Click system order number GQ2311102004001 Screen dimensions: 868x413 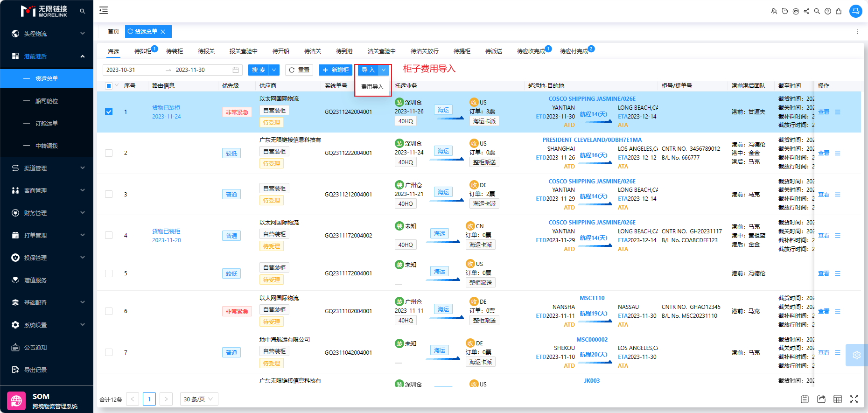[x=349, y=311]
